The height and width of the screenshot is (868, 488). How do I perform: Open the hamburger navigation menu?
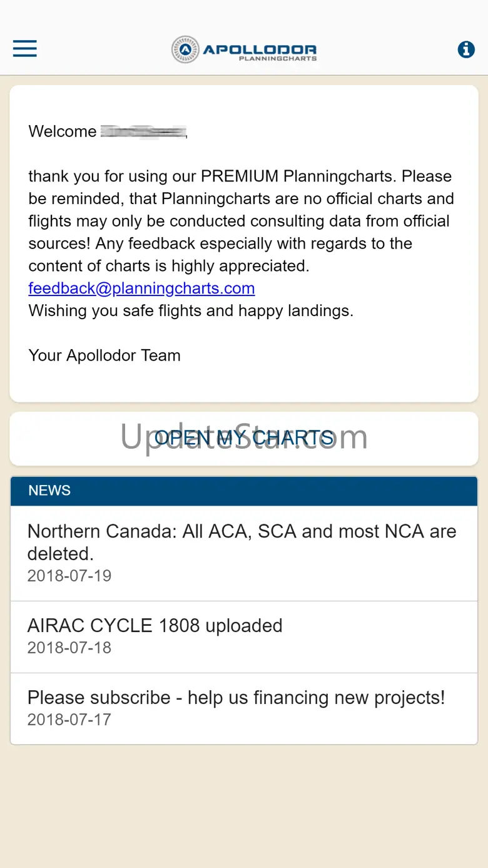coord(25,49)
